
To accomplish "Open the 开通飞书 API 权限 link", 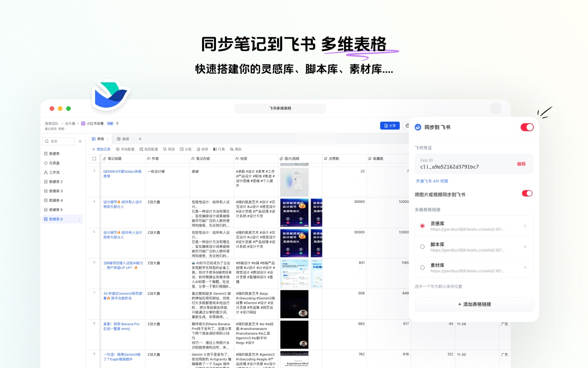I will pyautogui.click(x=432, y=181).
